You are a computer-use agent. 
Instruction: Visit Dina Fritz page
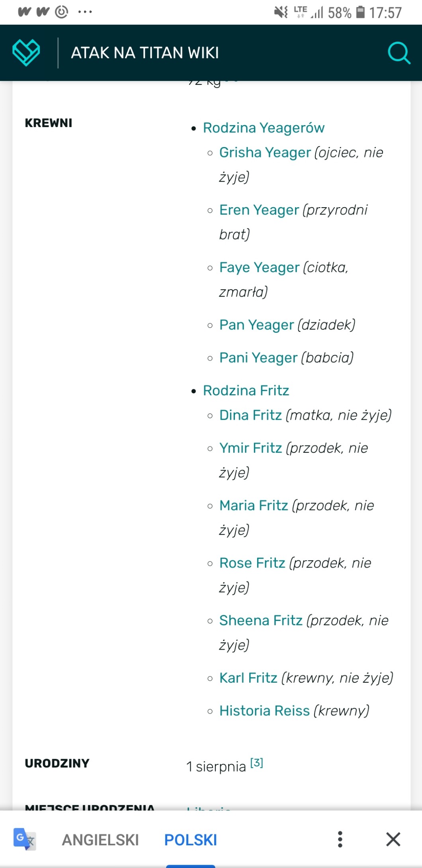(x=250, y=415)
